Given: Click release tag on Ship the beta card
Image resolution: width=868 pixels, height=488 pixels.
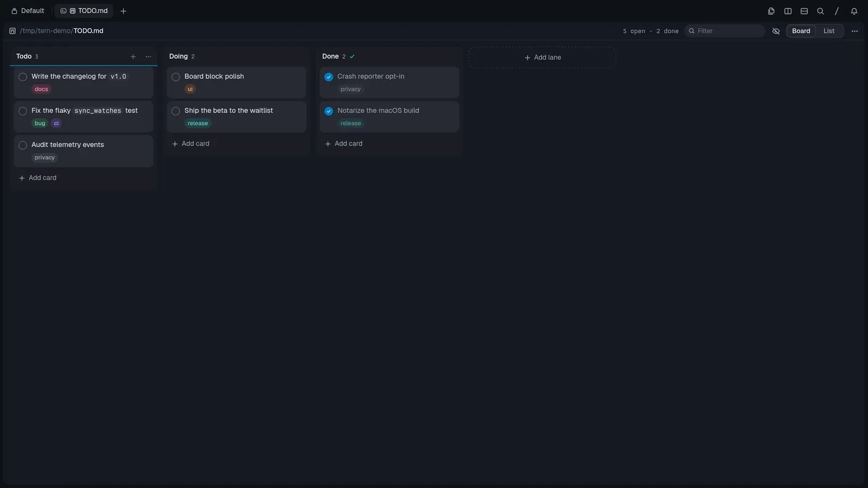Looking at the screenshot, I should coord(197,123).
